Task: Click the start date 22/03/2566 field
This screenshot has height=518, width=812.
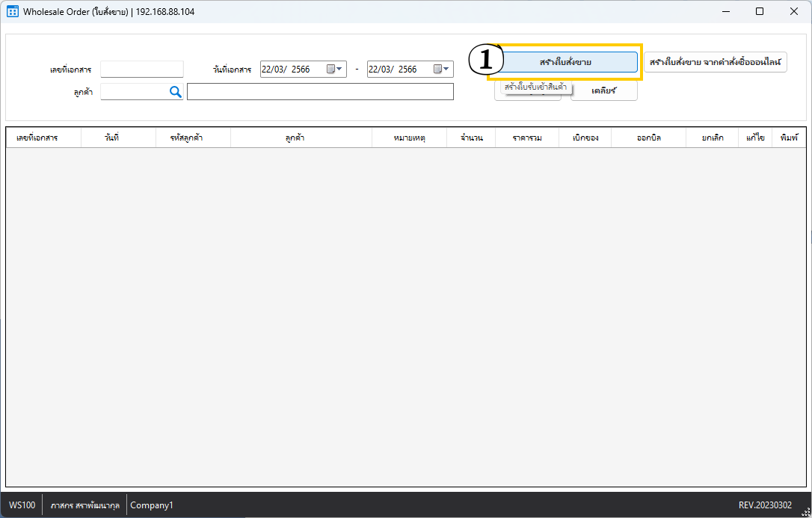Action: click(x=292, y=70)
